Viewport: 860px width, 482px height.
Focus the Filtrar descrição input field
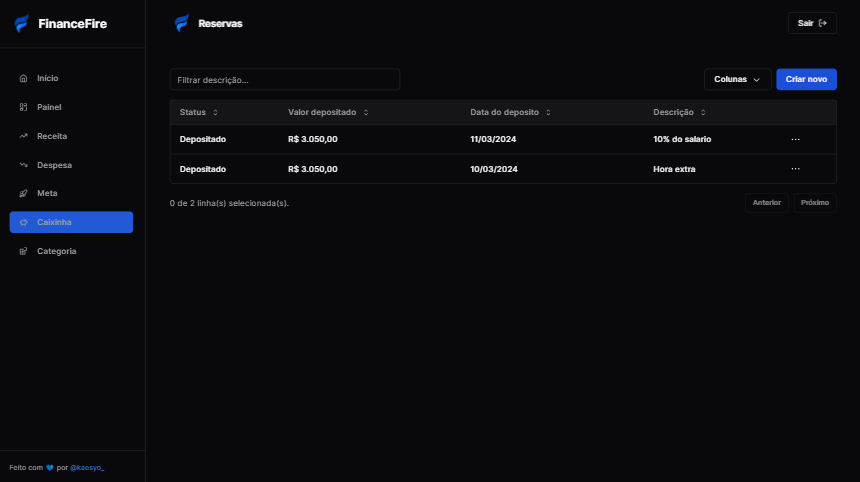tap(285, 79)
